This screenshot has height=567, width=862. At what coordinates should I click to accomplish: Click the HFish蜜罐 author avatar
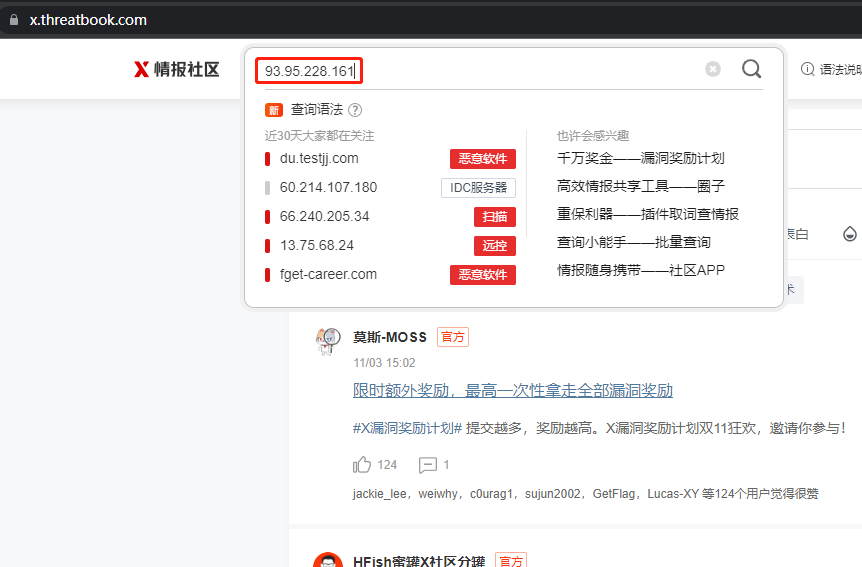(328, 560)
